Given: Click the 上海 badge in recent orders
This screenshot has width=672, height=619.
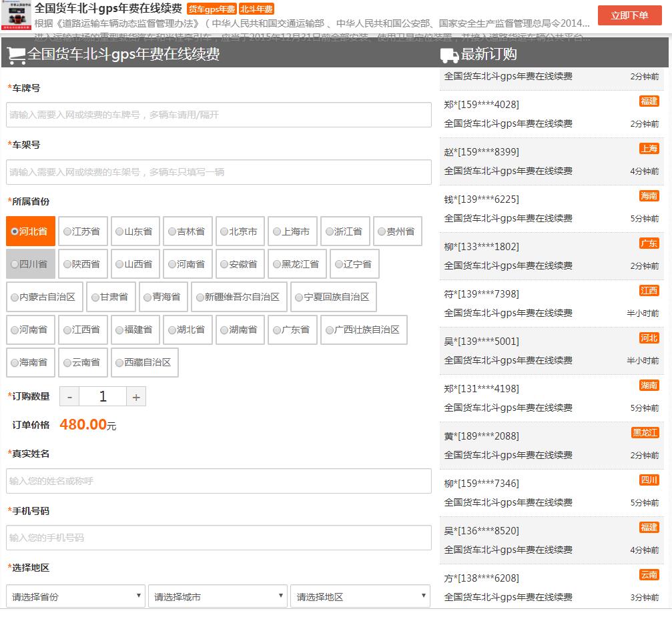Looking at the screenshot, I should click(x=649, y=149).
